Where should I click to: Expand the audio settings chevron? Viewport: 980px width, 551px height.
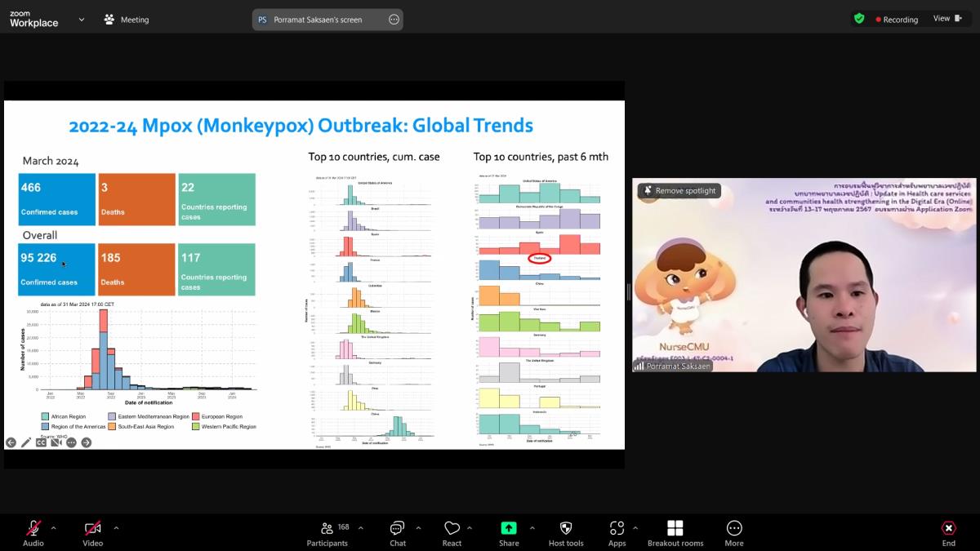pyautogui.click(x=54, y=527)
